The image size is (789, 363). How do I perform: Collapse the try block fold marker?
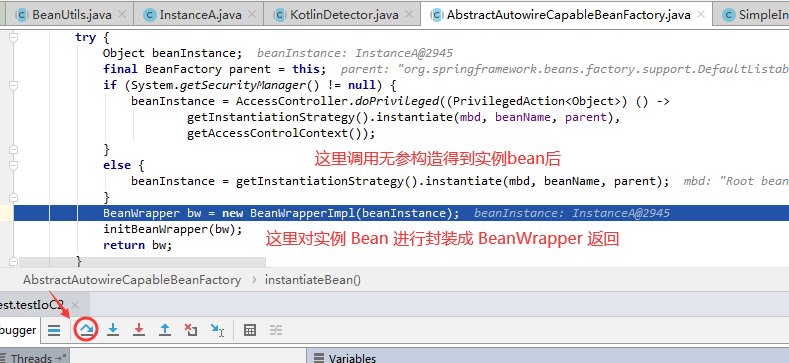point(14,37)
